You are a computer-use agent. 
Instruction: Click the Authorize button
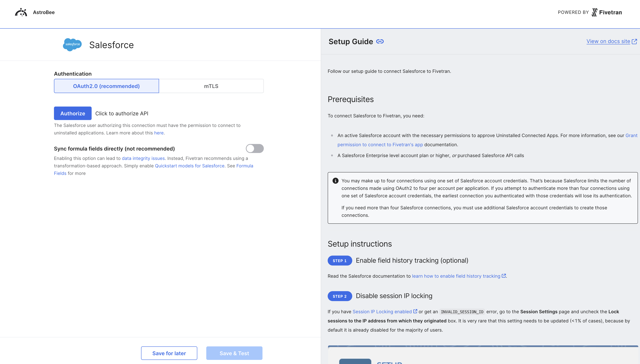73,113
